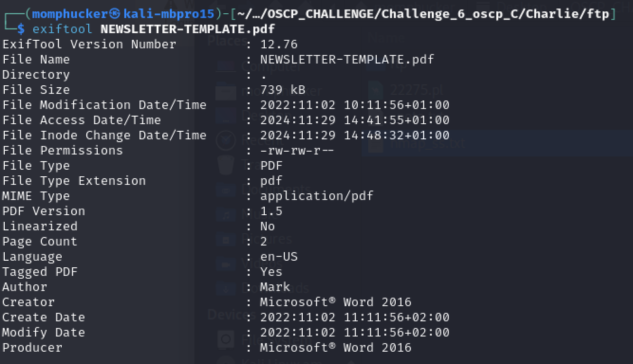Click NEWSLETTER-TEMPLATE.pdf in the command line
The image size is (633, 364).
tap(187, 29)
